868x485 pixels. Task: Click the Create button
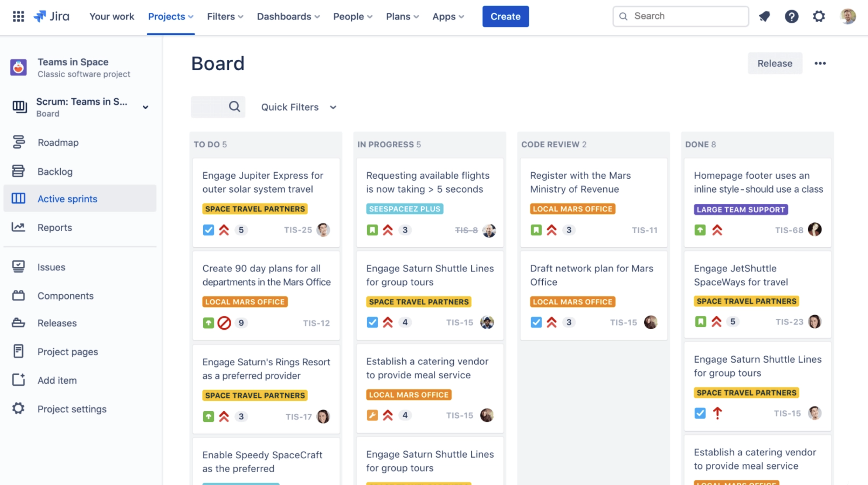point(505,16)
